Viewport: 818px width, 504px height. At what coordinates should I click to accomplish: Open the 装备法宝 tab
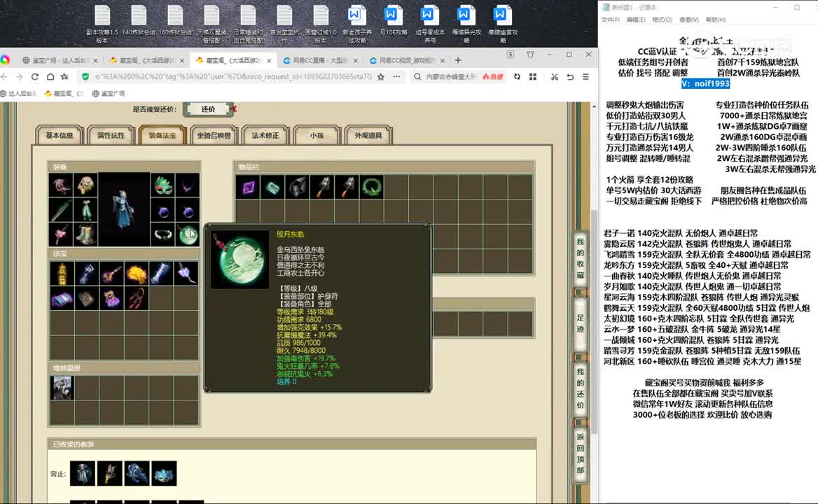[162, 136]
